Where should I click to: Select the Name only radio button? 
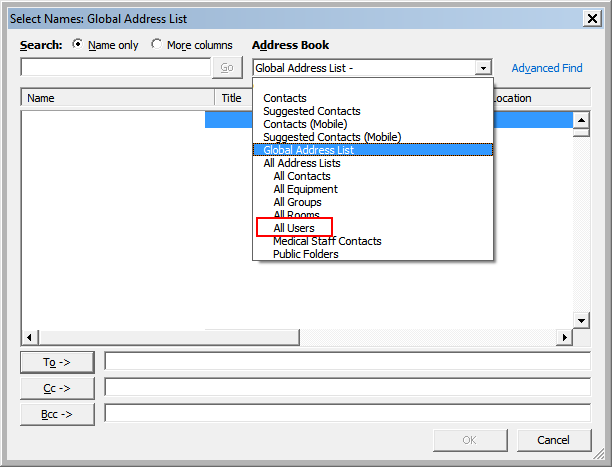point(78,45)
